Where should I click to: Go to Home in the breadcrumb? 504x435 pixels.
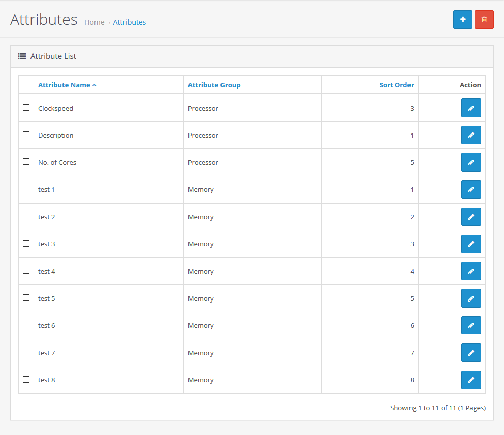[94, 22]
